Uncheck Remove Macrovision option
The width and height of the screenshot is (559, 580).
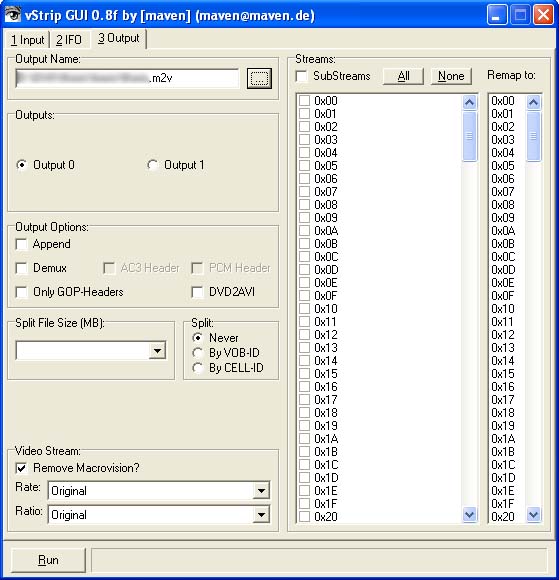point(21,468)
